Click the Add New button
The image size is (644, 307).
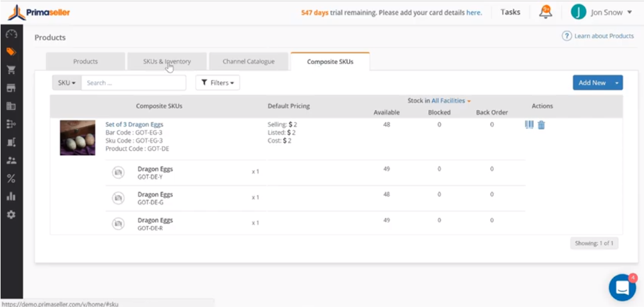click(592, 83)
